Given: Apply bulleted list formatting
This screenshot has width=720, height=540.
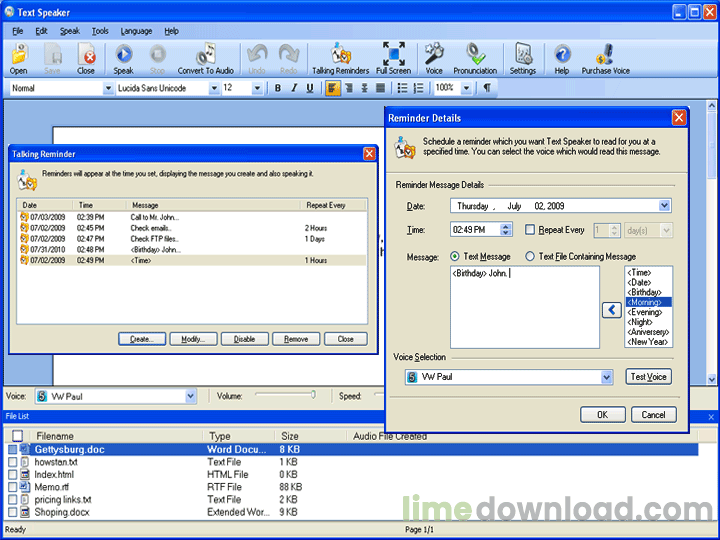Looking at the screenshot, I should [x=402, y=88].
